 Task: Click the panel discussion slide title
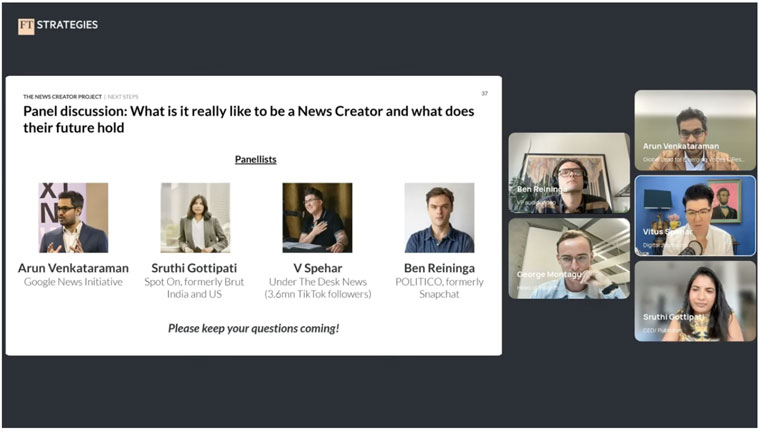point(249,119)
